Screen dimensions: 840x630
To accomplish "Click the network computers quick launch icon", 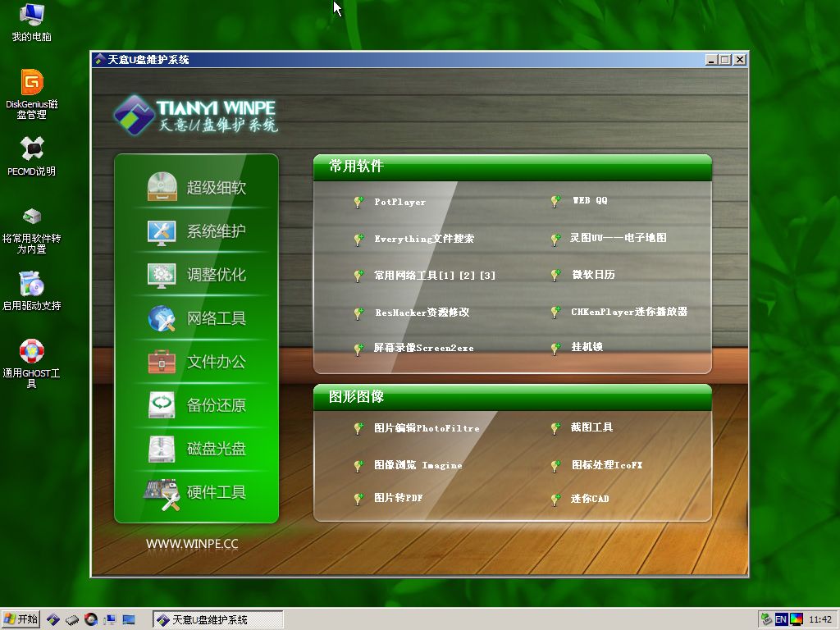I will pyautogui.click(x=110, y=620).
